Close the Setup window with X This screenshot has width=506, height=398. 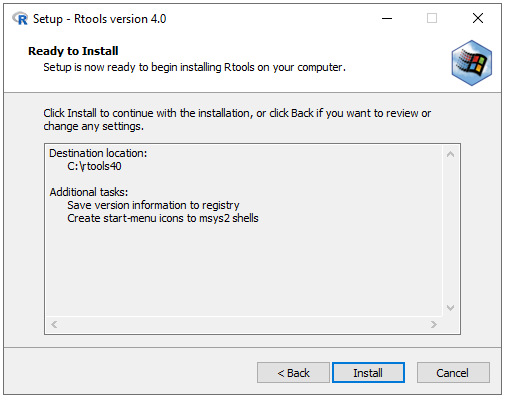pyautogui.click(x=478, y=18)
